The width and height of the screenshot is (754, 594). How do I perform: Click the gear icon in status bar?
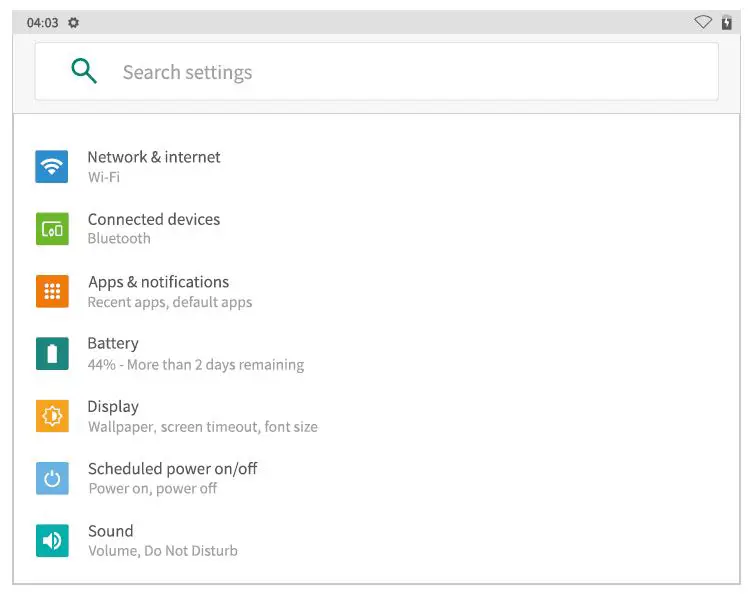[x=74, y=23]
